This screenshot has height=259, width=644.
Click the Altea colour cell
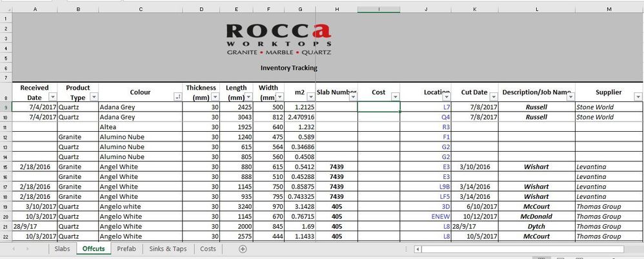pyautogui.click(x=141, y=127)
